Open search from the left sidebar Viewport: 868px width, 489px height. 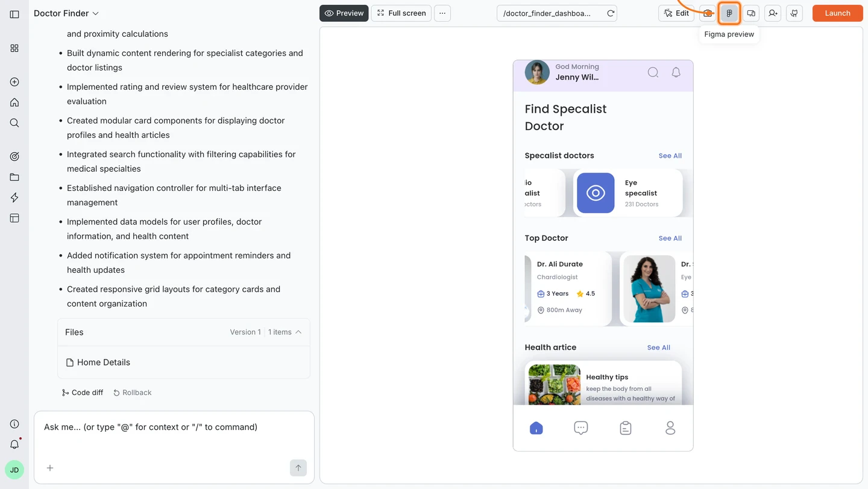[x=14, y=122]
